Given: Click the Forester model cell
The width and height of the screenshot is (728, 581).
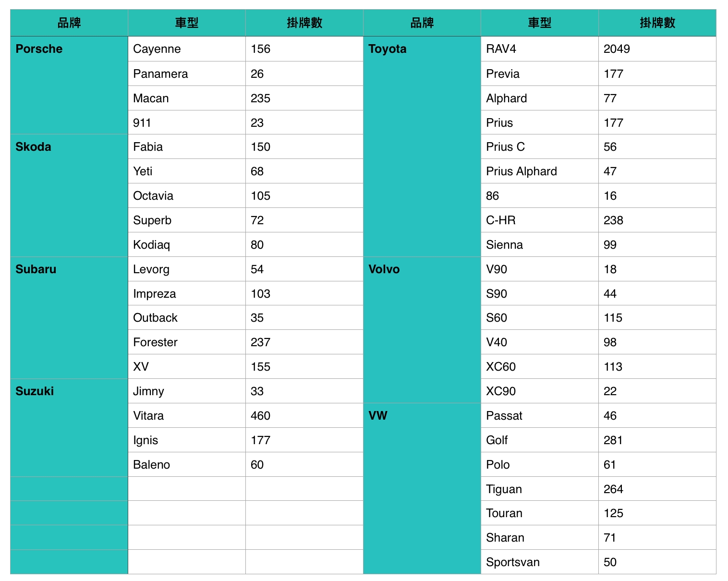Looking at the screenshot, I should pyautogui.click(x=187, y=342).
